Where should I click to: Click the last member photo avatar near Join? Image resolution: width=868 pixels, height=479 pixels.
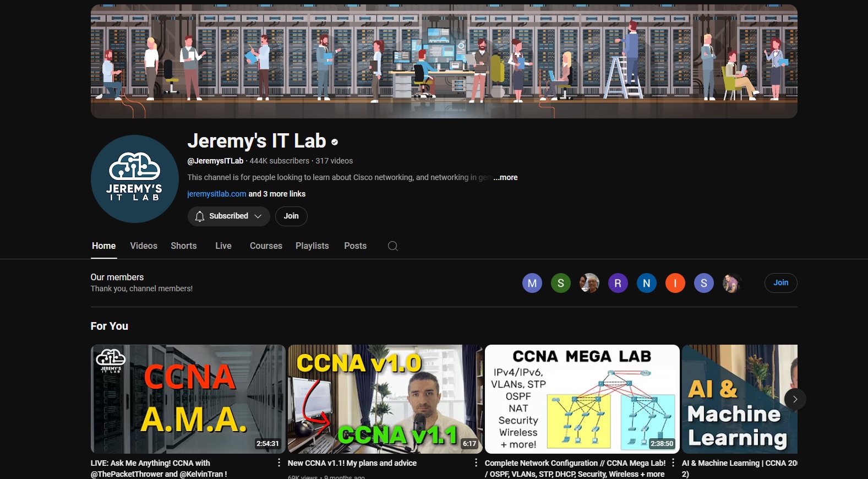pos(733,283)
